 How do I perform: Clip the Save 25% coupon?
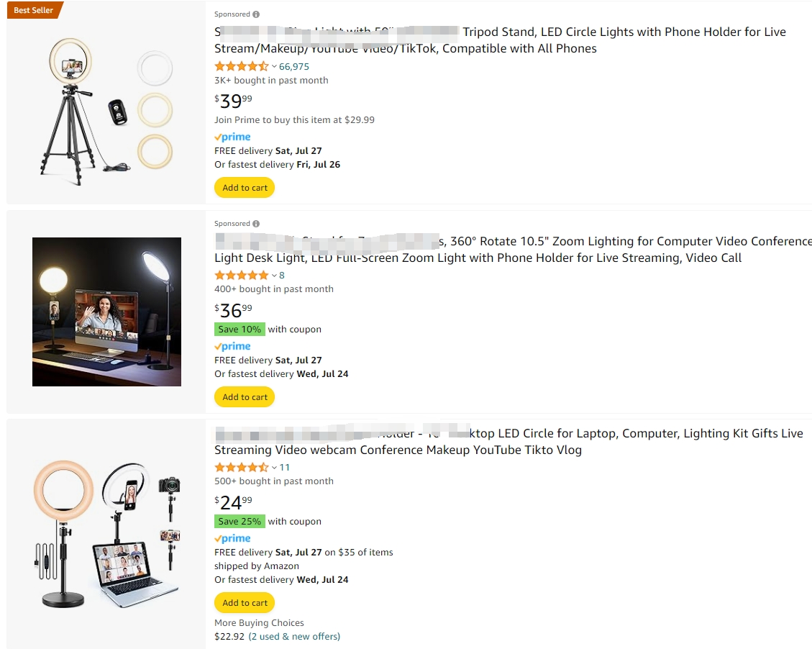click(240, 522)
